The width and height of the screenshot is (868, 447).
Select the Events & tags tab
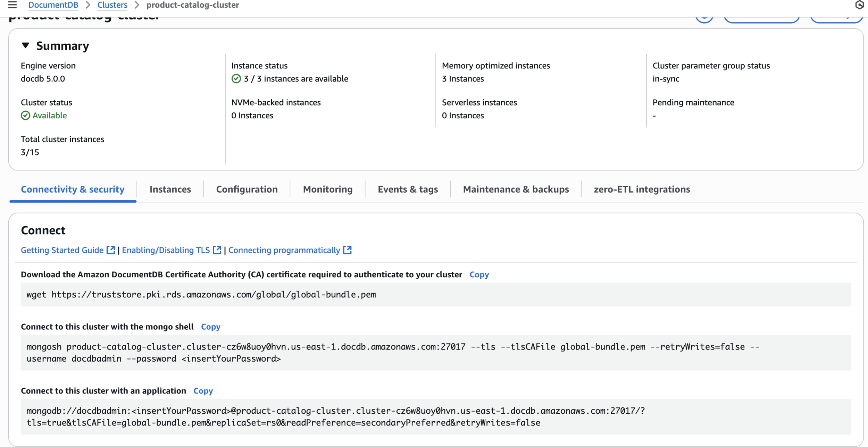(408, 189)
